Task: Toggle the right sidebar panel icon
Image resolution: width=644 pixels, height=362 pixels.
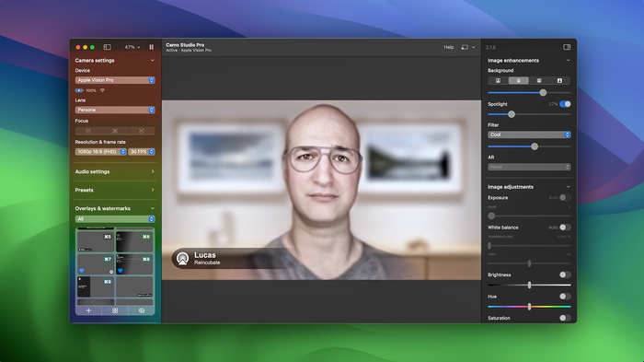Action: click(x=567, y=47)
